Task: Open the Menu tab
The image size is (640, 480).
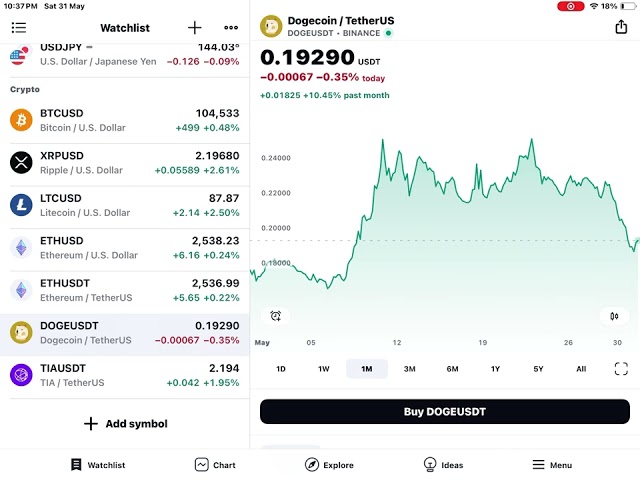Action: (551, 464)
